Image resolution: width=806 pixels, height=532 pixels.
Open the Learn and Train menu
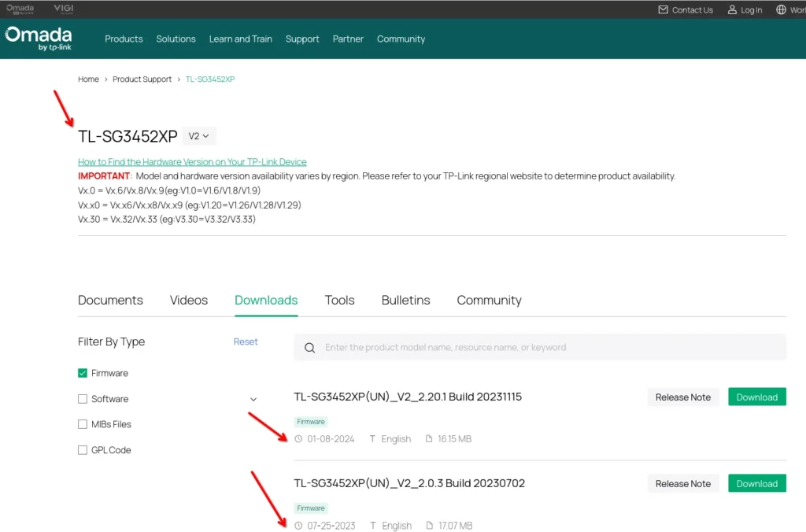(x=241, y=39)
